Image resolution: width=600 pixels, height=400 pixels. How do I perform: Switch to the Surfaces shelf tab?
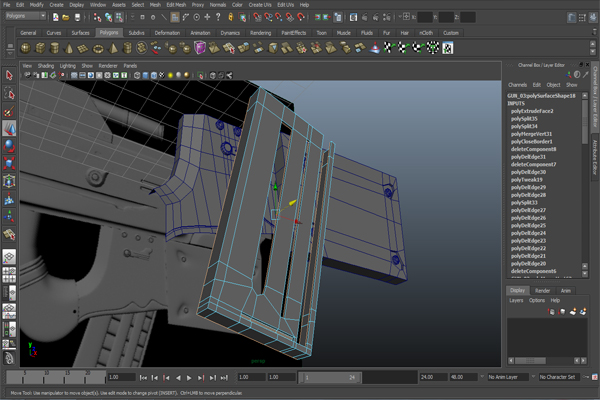pyautogui.click(x=80, y=33)
